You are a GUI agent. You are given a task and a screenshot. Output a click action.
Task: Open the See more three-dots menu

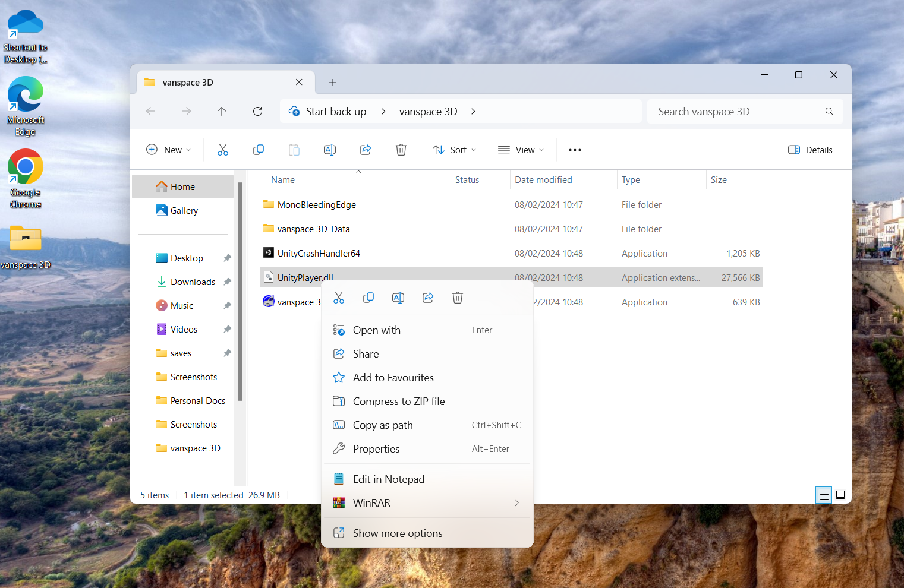pos(575,150)
